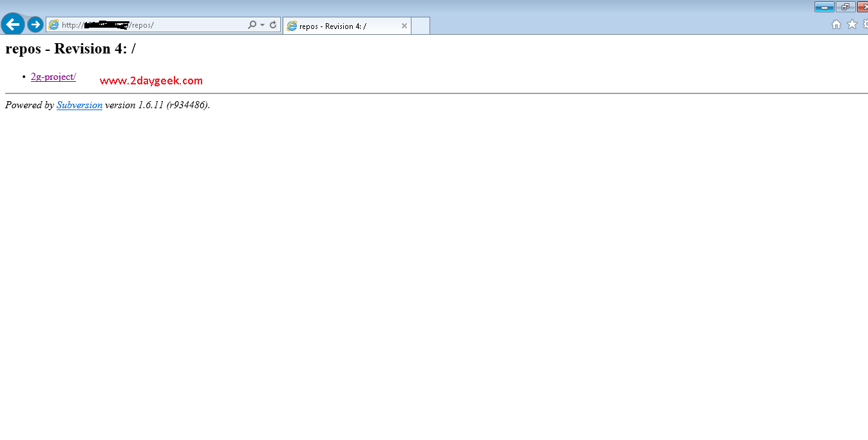Follow the Subversion link in footer
868x440 pixels.
(79, 105)
